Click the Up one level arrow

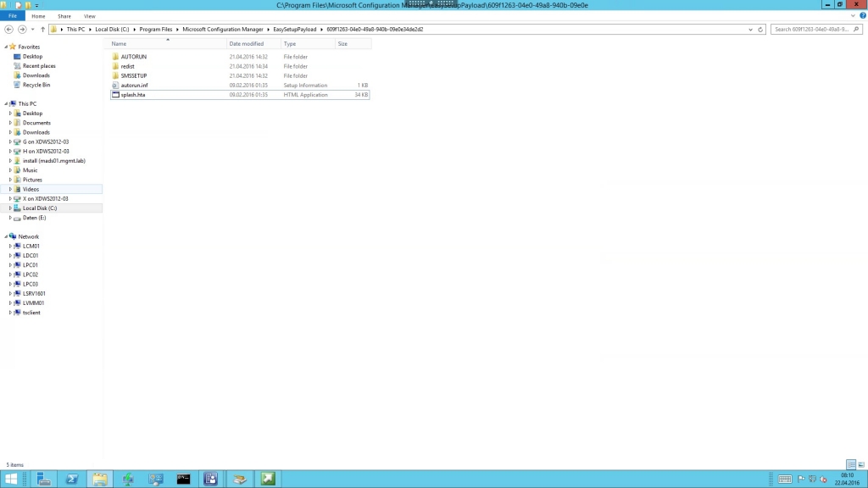pos(42,29)
